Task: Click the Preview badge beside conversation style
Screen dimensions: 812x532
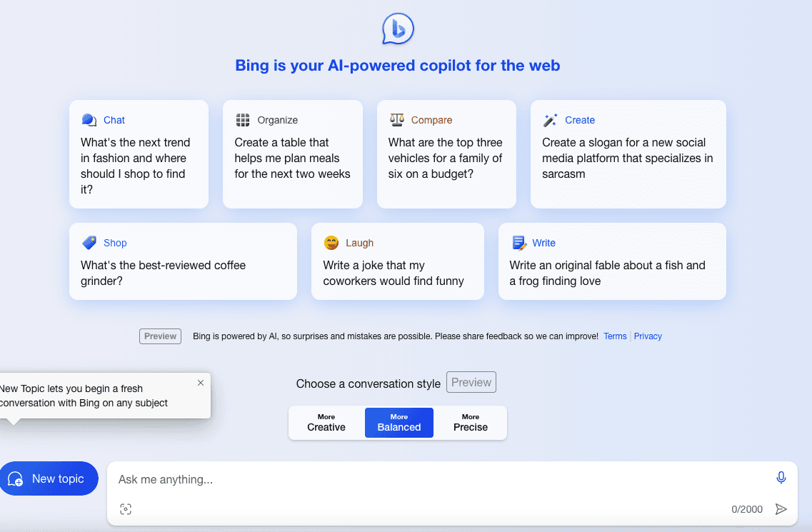Action: (471, 382)
